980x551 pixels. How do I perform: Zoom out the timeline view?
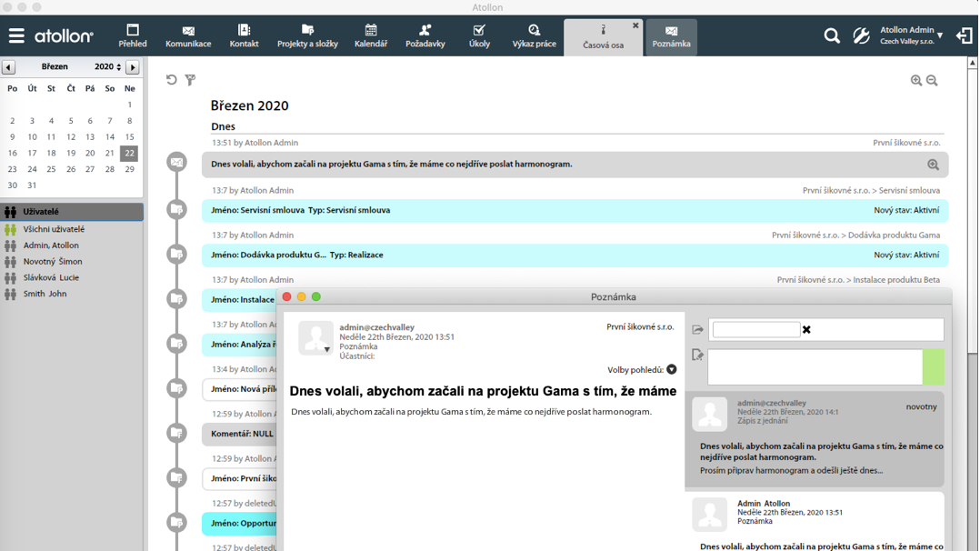tap(932, 81)
